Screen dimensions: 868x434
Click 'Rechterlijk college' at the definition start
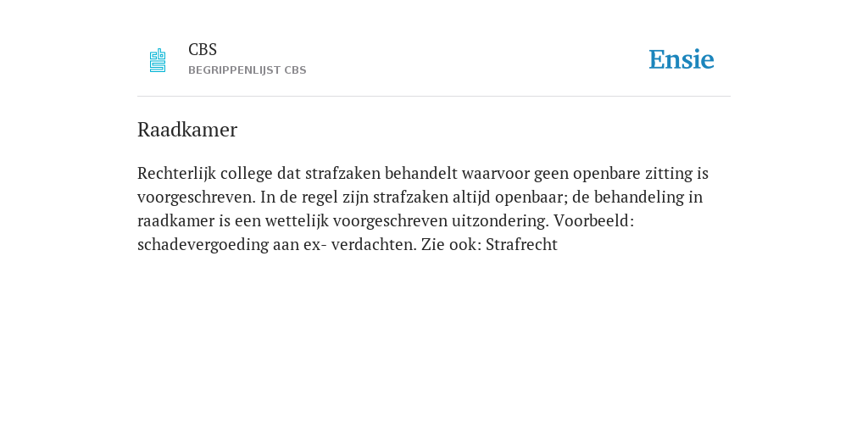pos(205,174)
